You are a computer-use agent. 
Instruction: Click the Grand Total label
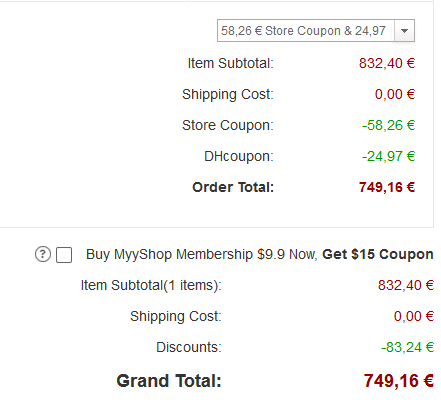(x=169, y=381)
